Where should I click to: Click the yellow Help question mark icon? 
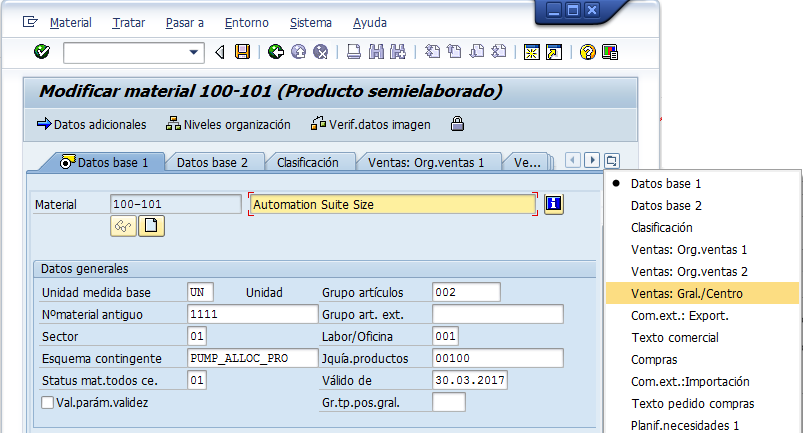click(587, 52)
